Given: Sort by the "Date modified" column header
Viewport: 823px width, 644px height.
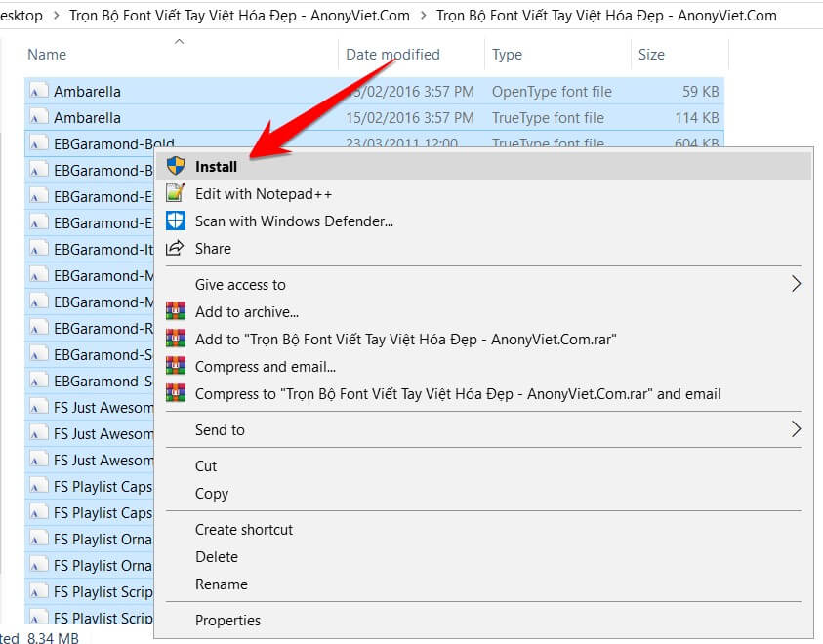Looking at the screenshot, I should click(392, 55).
